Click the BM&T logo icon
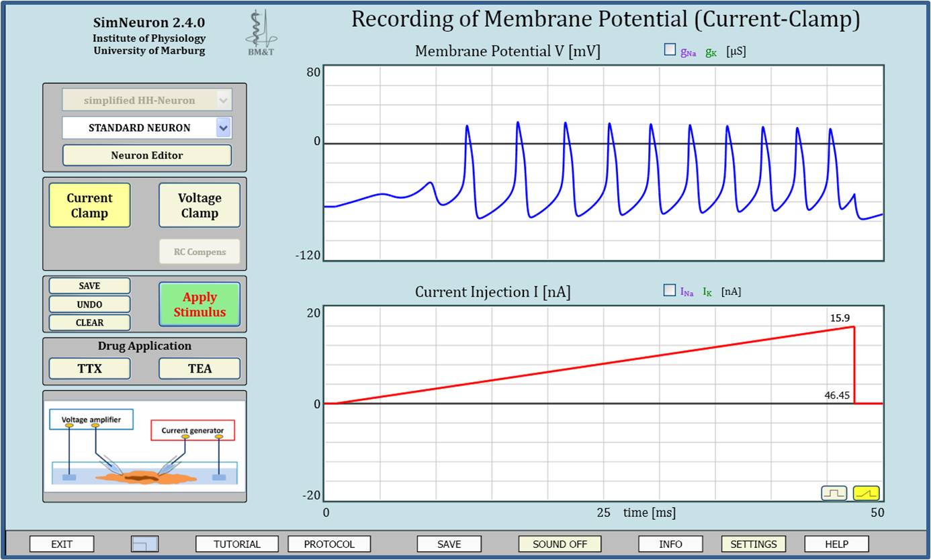Viewport: 931px width, 560px height. click(261, 32)
